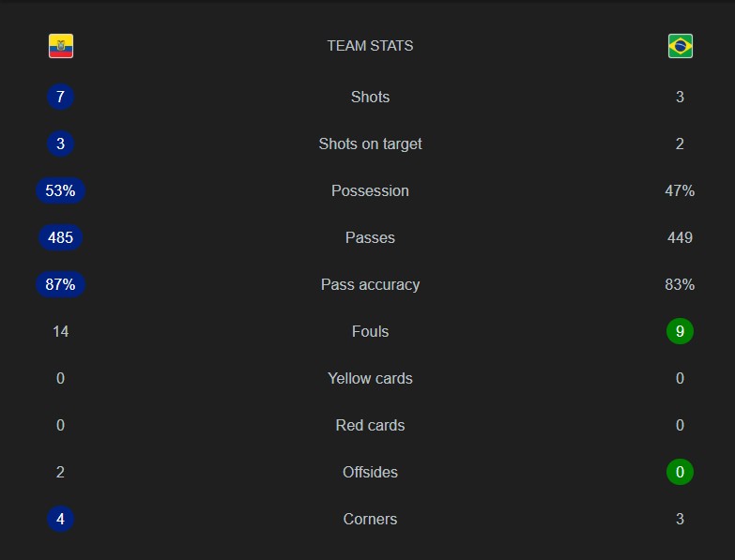Image resolution: width=735 pixels, height=560 pixels.
Task: Click the Pass accuracy label
Action: point(370,284)
